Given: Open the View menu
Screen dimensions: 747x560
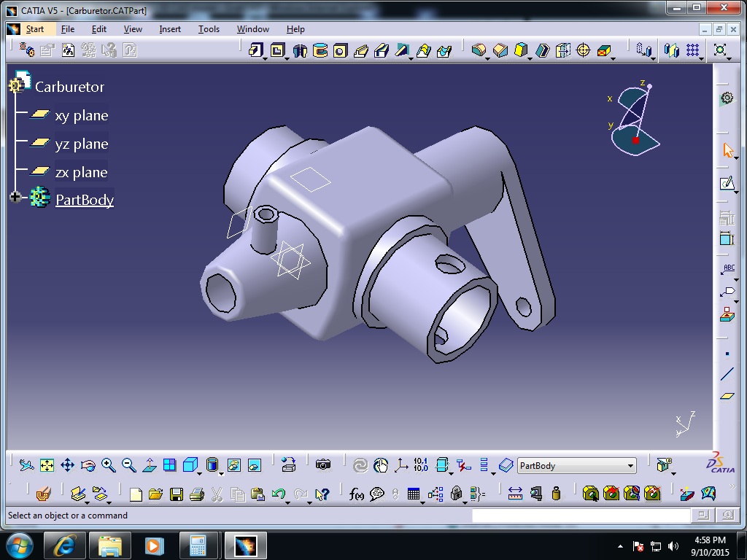Looking at the screenshot, I should tap(133, 29).
